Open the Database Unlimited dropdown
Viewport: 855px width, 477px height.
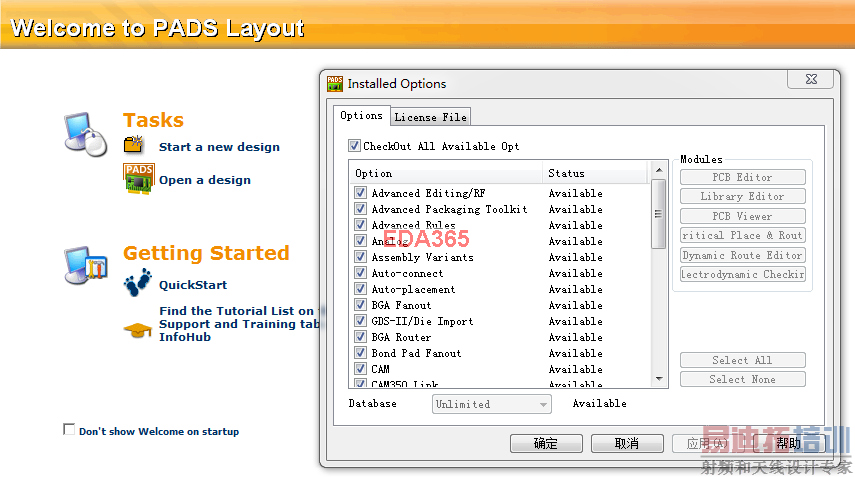[x=491, y=404]
